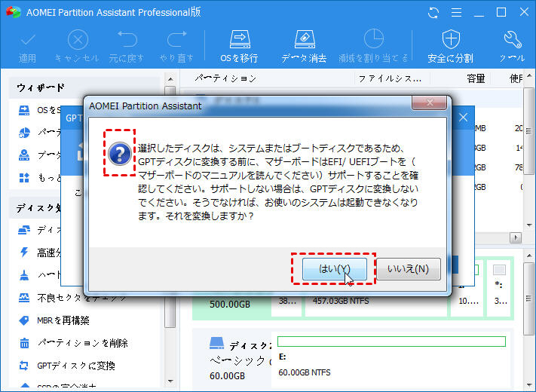Select the bootable media wizard sidebar icon
The width and height of the screenshot is (536, 392).
pyautogui.click(x=24, y=155)
